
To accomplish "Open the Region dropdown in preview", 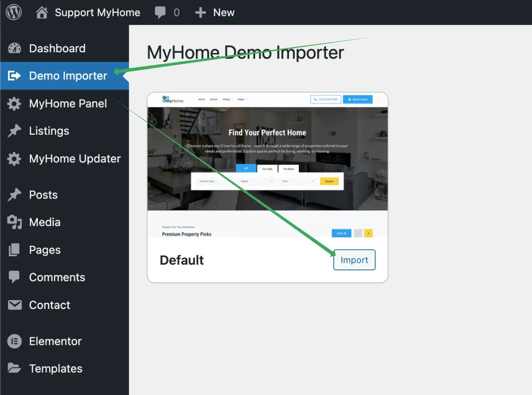I will [x=257, y=181].
